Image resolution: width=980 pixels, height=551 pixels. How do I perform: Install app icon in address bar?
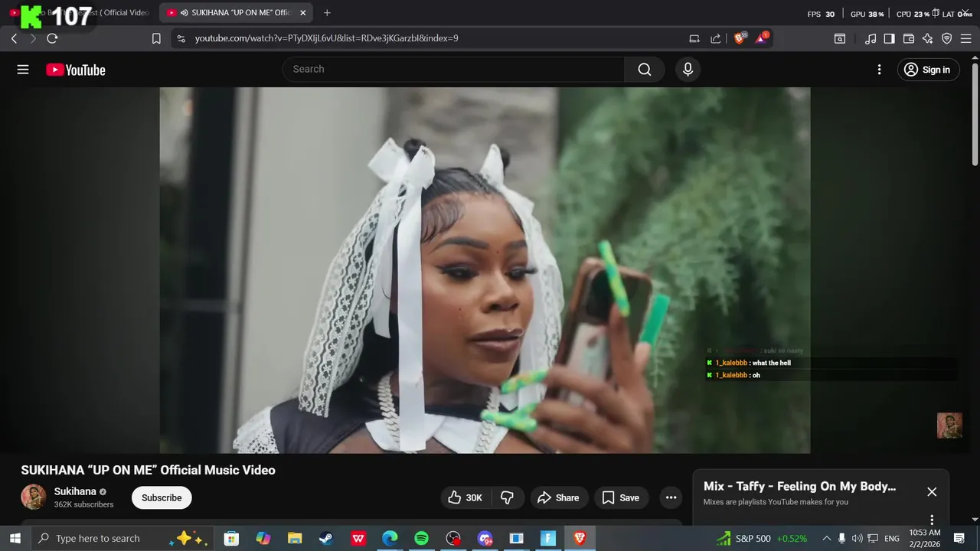point(694,38)
